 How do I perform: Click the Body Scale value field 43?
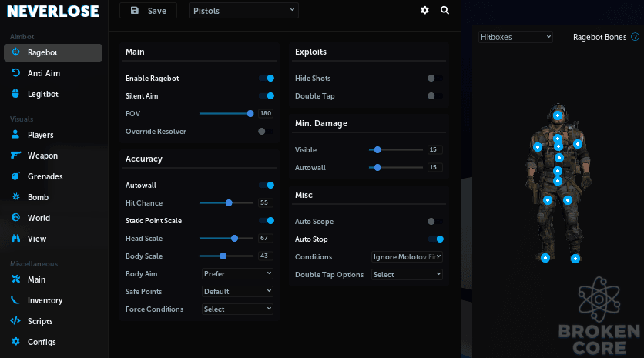click(x=266, y=256)
